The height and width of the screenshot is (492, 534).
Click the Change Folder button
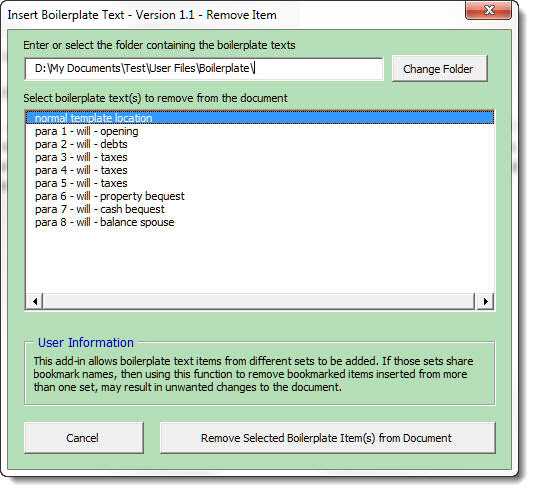tap(439, 69)
